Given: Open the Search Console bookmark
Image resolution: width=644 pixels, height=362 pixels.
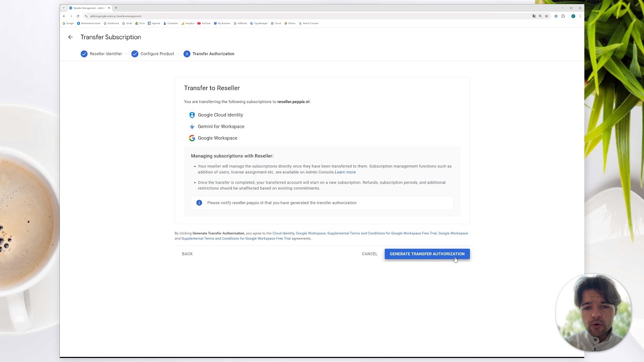Looking at the screenshot, I should pos(308,23).
